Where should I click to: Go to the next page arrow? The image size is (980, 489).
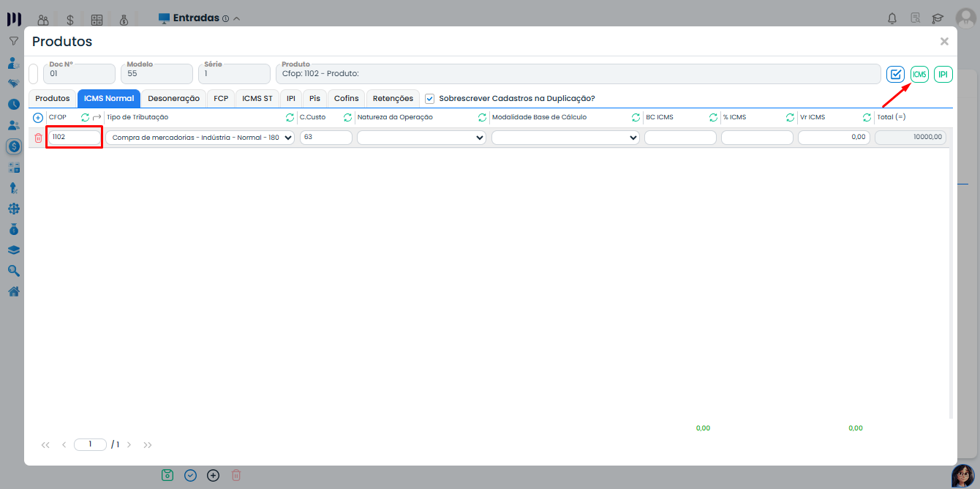129,444
